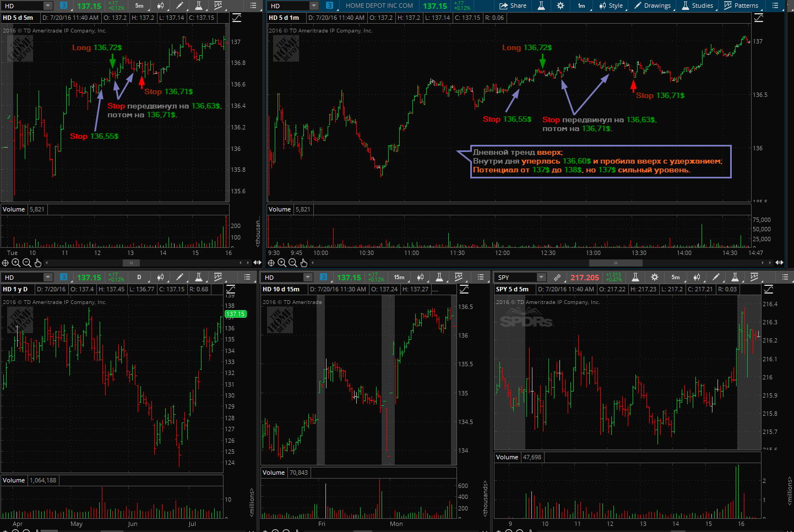
Task: Click blue link number 3 in top-left chart
Action: [64, 6]
